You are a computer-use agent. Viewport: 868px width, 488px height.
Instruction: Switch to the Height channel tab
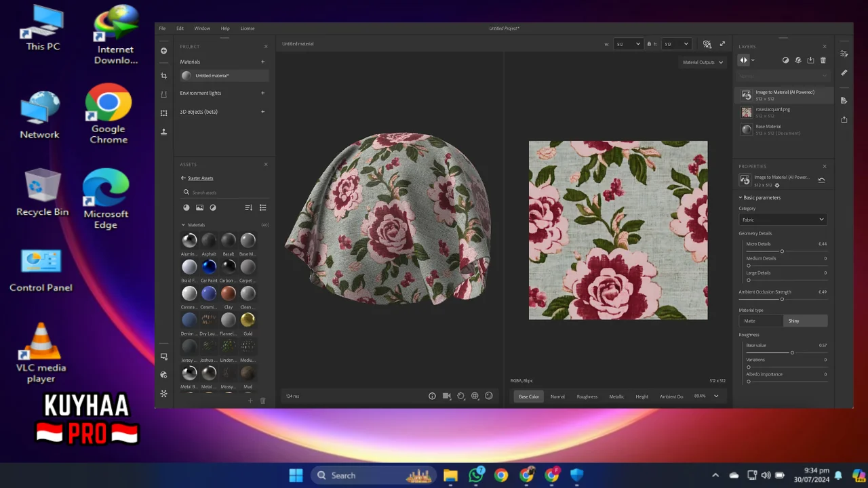(x=642, y=396)
